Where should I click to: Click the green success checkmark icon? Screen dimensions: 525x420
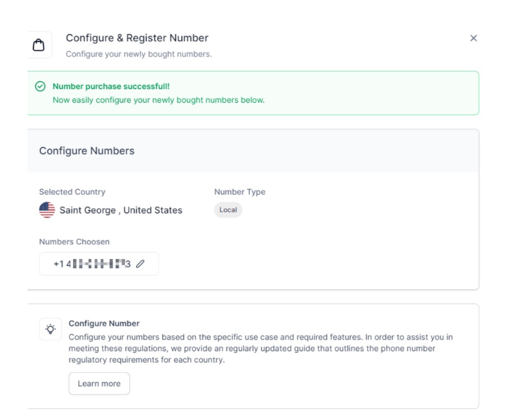tap(40, 86)
